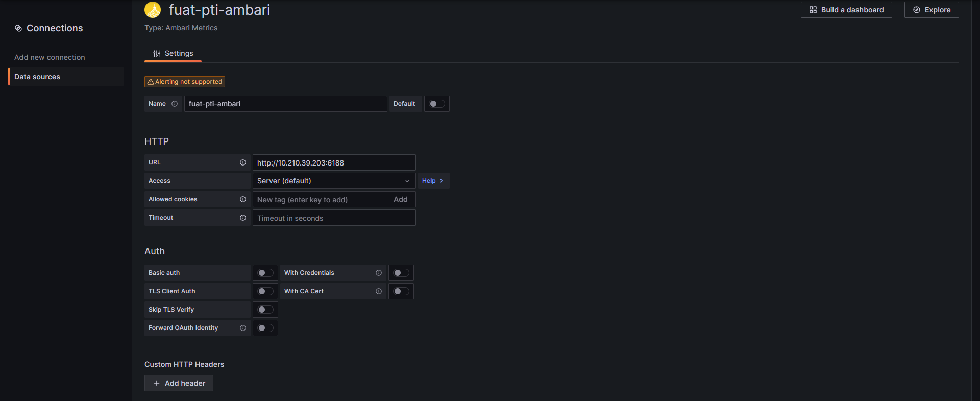Click the Explore button
Image resolution: width=980 pixels, height=401 pixels.
pos(932,10)
